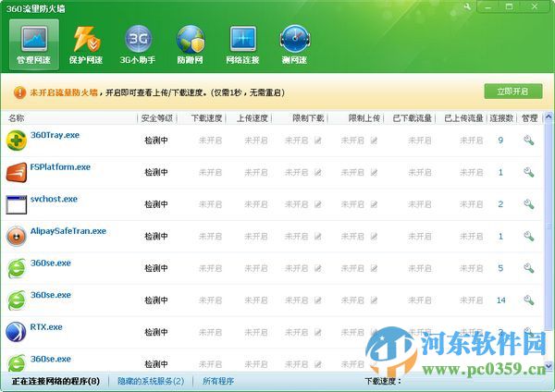Sort by 名称 column header

tap(17, 118)
